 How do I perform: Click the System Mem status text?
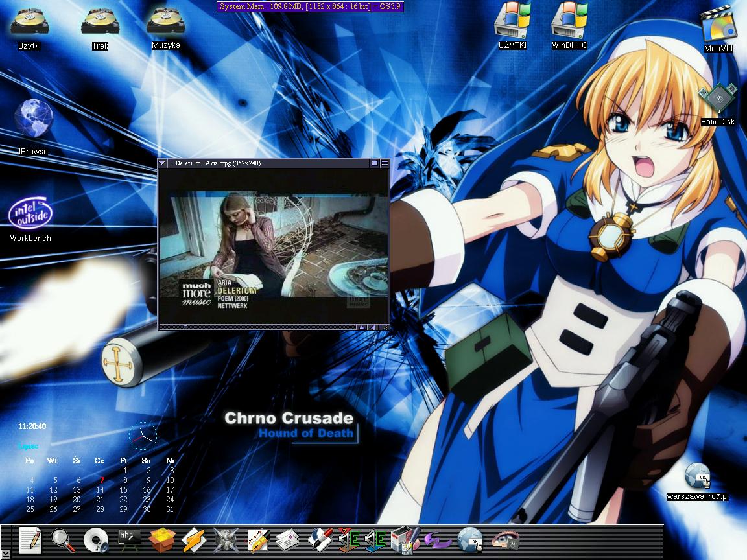(x=310, y=6)
